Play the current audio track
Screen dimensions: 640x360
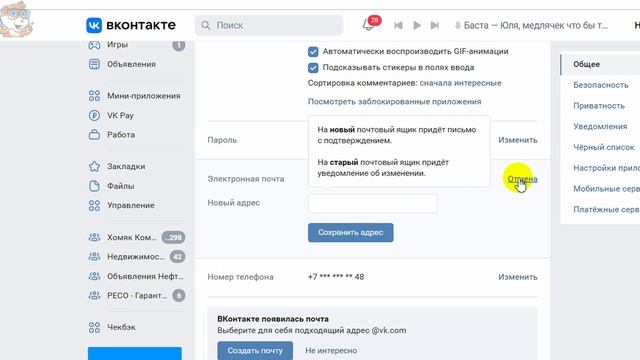tap(417, 26)
